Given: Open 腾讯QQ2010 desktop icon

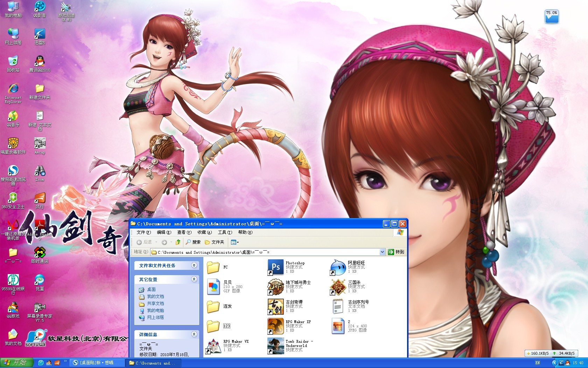Looking at the screenshot, I should [40, 63].
